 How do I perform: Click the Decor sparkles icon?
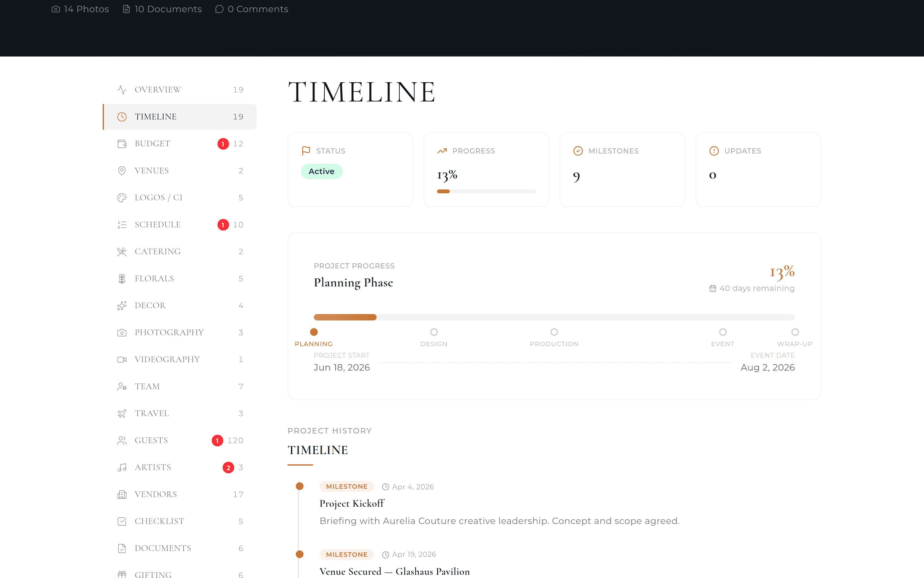point(122,305)
